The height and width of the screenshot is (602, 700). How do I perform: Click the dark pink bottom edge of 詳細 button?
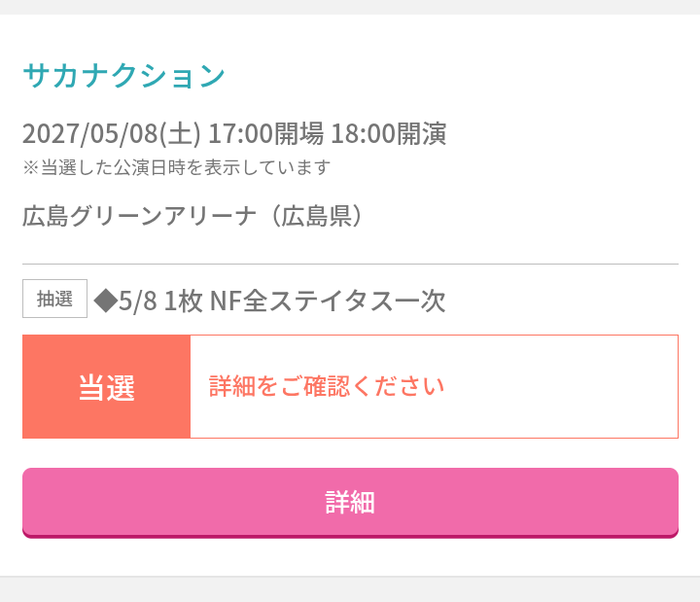[x=350, y=536]
